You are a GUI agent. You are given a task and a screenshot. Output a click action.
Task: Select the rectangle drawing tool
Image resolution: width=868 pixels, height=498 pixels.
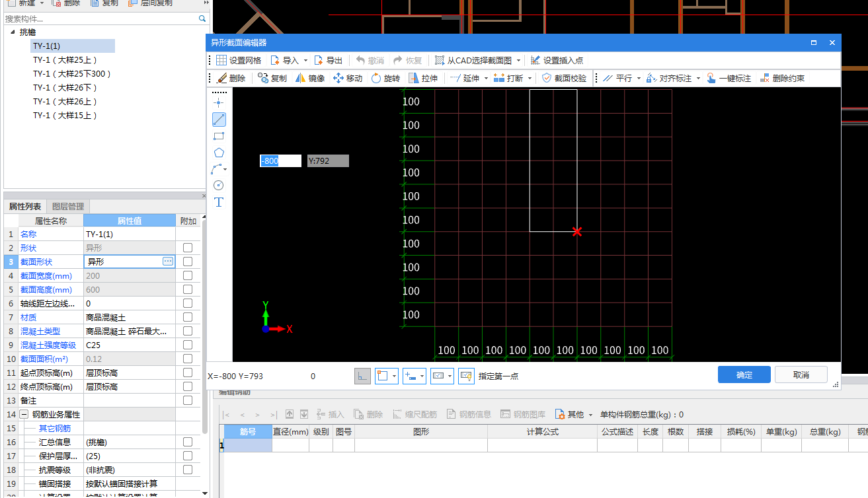click(x=219, y=136)
